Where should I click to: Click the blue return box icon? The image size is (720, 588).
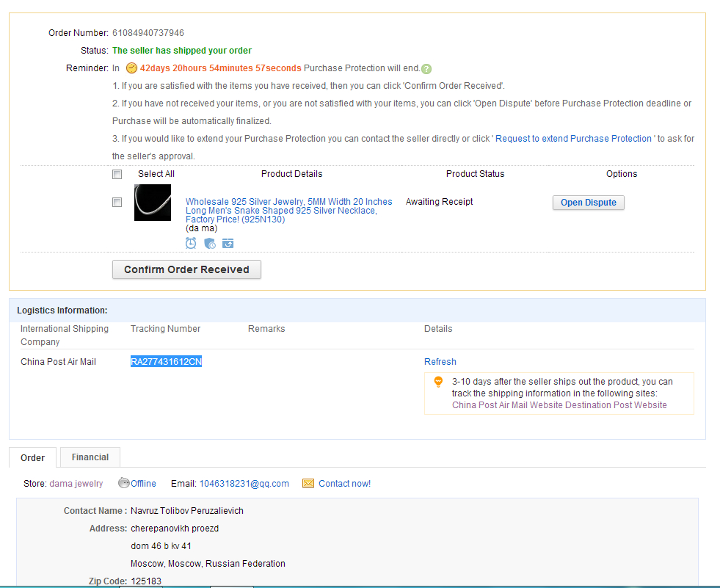point(228,243)
